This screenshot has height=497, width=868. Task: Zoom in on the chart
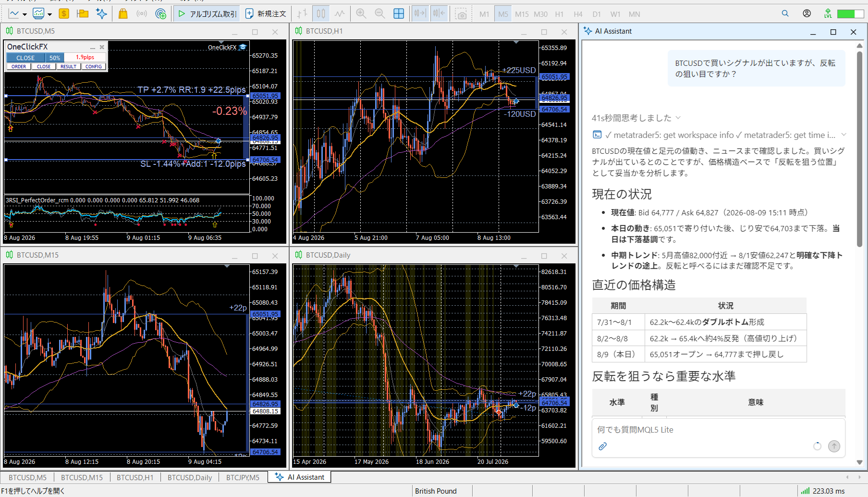coord(361,14)
